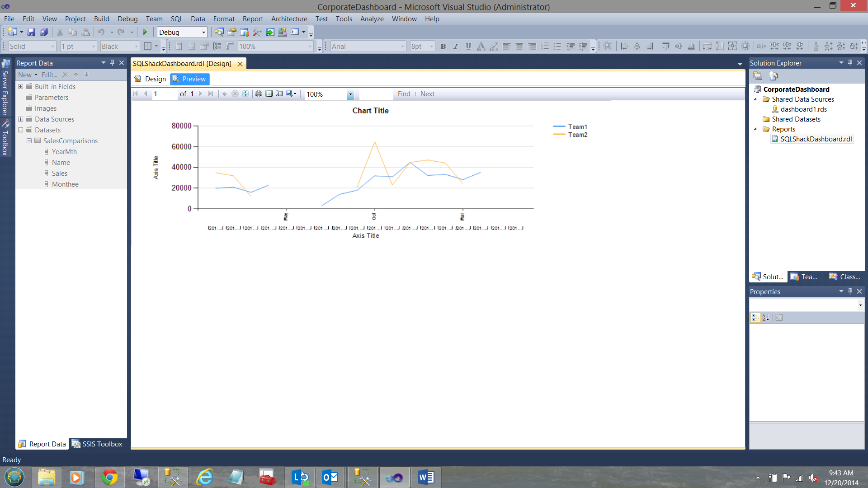Click the Refresh report icon
Screen dimensions: 868x488
pyautogui.click(x=245, y=94)
